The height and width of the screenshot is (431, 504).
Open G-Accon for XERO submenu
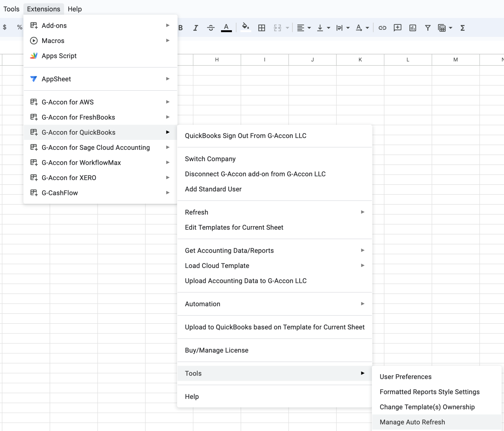[x=100, y=178]
